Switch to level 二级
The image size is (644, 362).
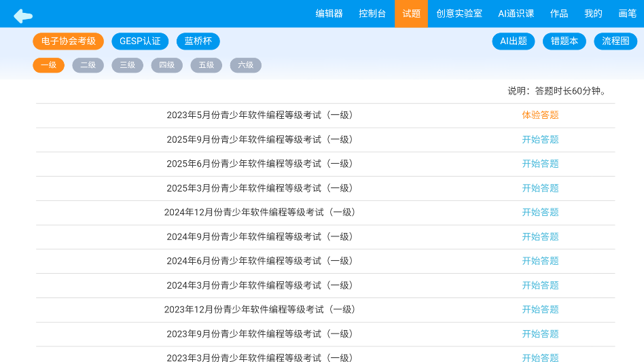coord(88,65)
